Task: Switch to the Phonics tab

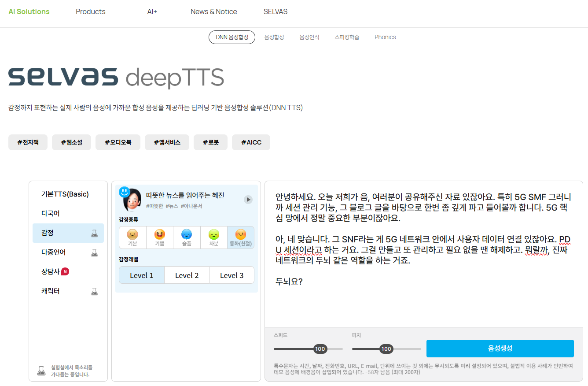Action: click(x=385, y=37)
